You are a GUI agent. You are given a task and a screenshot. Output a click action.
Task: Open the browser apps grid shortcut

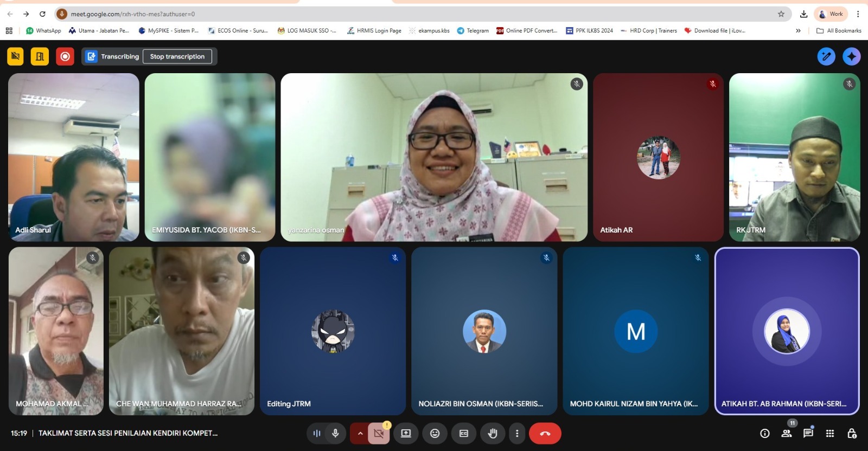click(x=9, y=31)
